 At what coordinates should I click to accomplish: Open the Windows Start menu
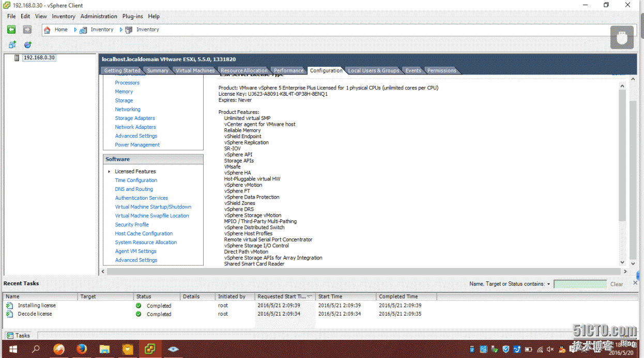12,349
